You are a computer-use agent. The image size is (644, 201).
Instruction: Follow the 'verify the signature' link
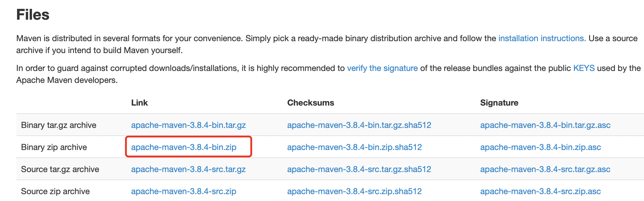382,68
